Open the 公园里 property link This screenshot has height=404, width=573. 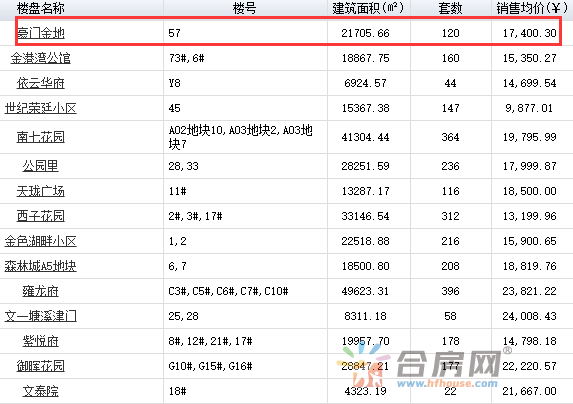pos(41,166)
